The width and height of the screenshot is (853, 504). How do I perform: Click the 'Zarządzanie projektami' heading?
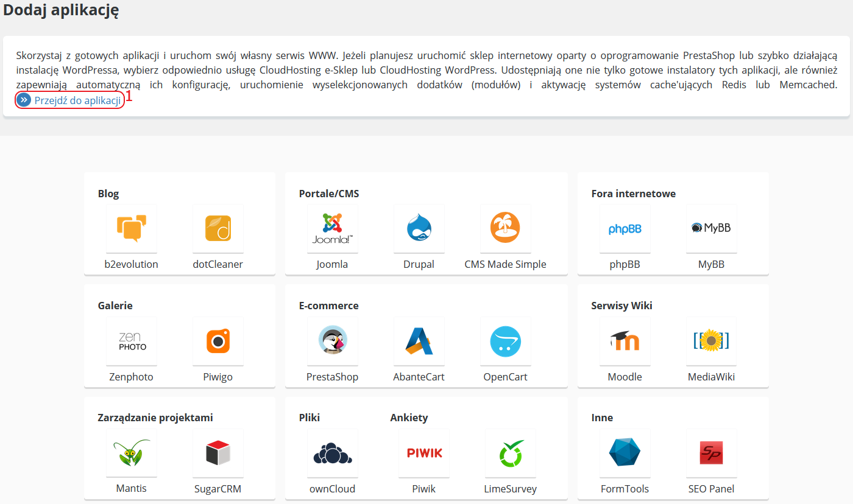[x=155, y=418]
